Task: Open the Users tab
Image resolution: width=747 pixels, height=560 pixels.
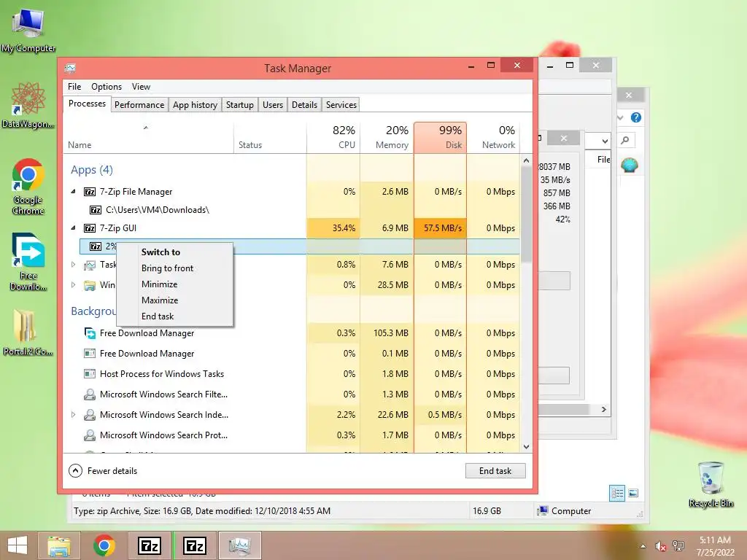Action: (273, 105)
